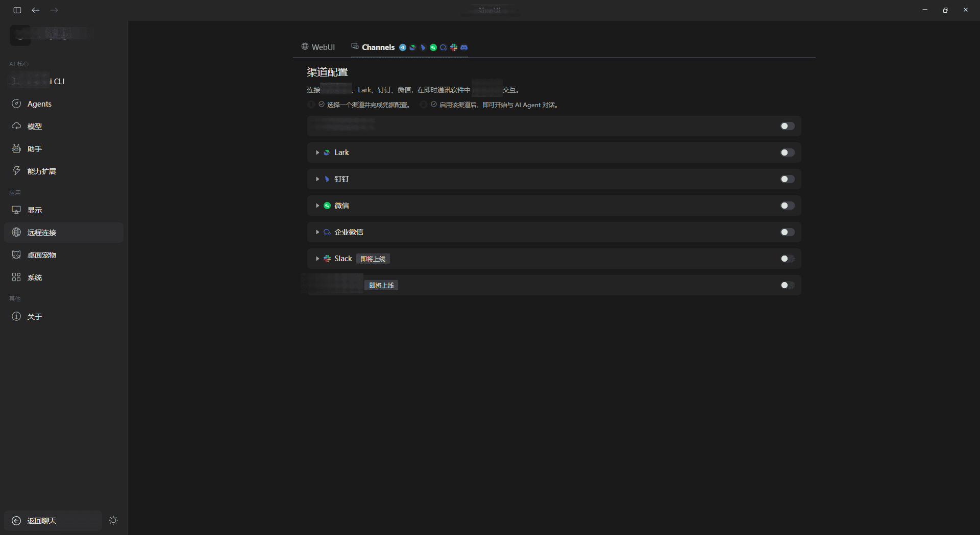Image resolution: width=980 pixels, height=535 pixels.
Task: Open the Agents section
Action: [x=64, y=104]
